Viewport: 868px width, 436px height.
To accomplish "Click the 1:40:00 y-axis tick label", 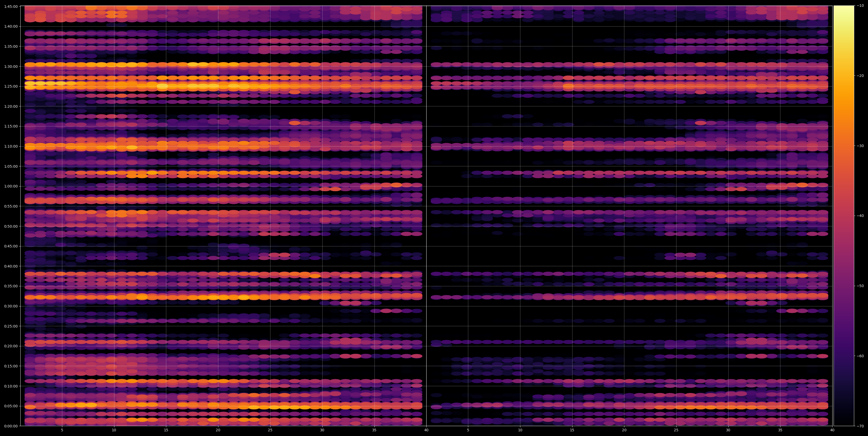I will coord(11,26).
